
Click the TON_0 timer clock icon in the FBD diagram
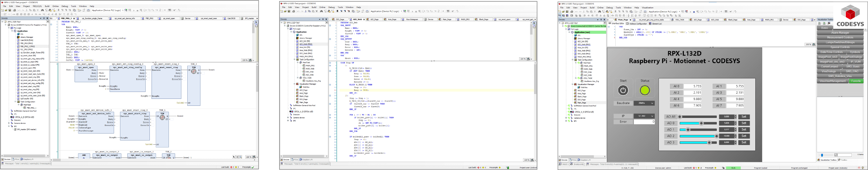click(194, 71)
